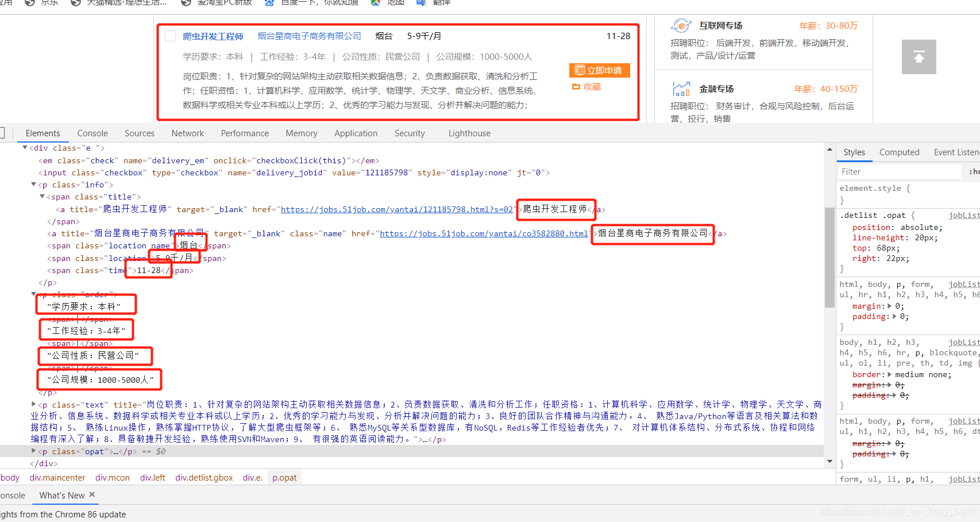Expand the p class="opat" node
This screenshot has height=522, width=980.
(x=33, y=451)
